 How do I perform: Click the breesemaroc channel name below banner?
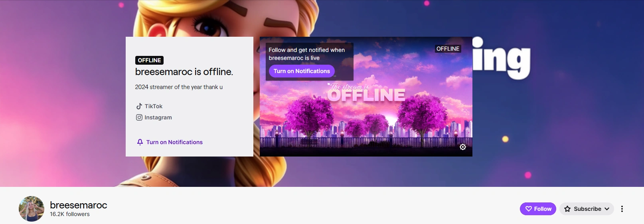pyautogui.click(x=79, y=205)
